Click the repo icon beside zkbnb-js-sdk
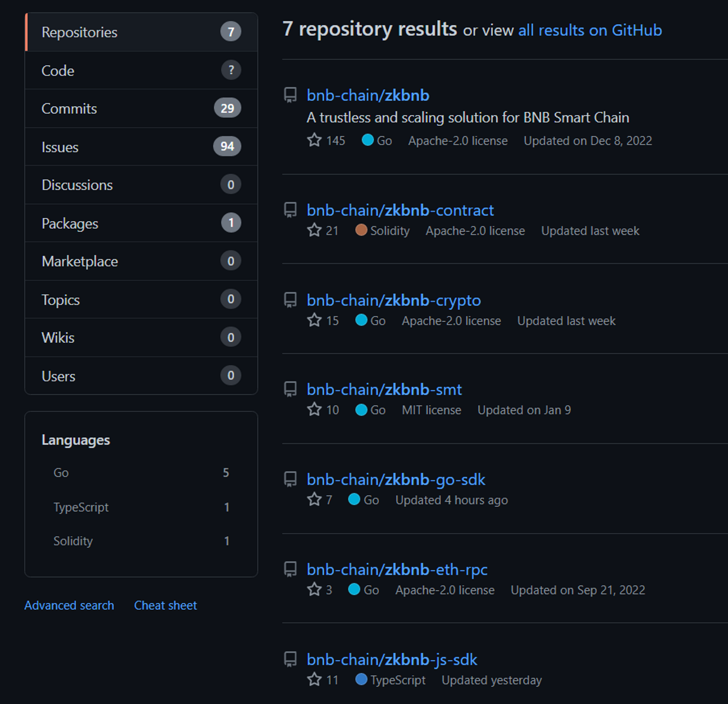Viewport: 728px width, 704px height. [x=290, y=659]
